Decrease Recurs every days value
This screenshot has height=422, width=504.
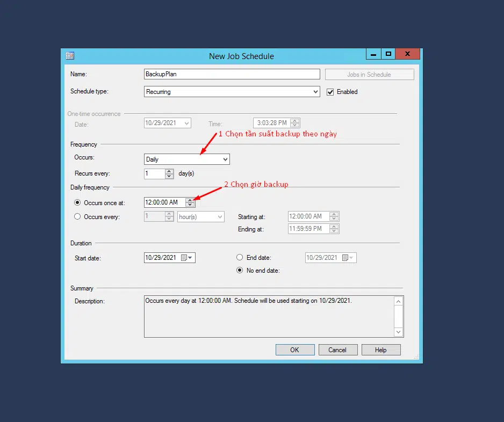[x=169, y=176]
